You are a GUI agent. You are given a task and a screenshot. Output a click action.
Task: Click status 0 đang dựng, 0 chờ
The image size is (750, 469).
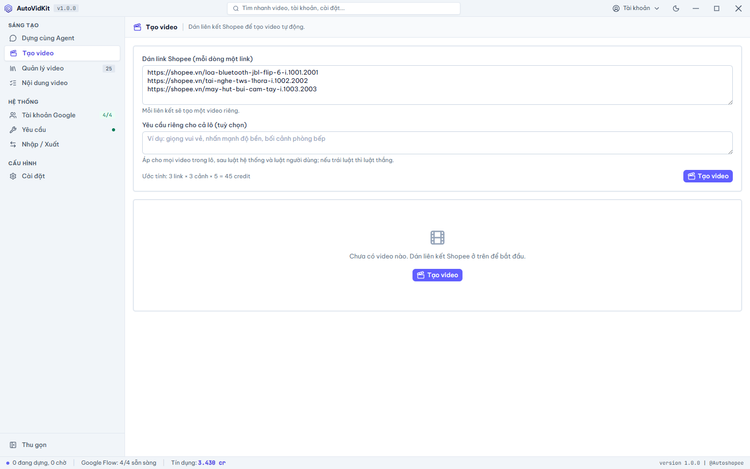point(39,463)
